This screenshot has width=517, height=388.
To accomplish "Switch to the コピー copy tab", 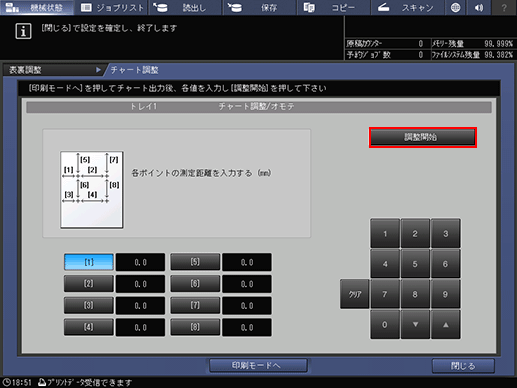I will [x=333, y=7].
